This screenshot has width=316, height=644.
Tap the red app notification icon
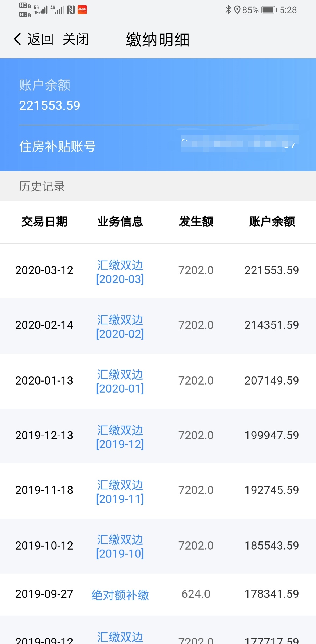pos(82,10)
